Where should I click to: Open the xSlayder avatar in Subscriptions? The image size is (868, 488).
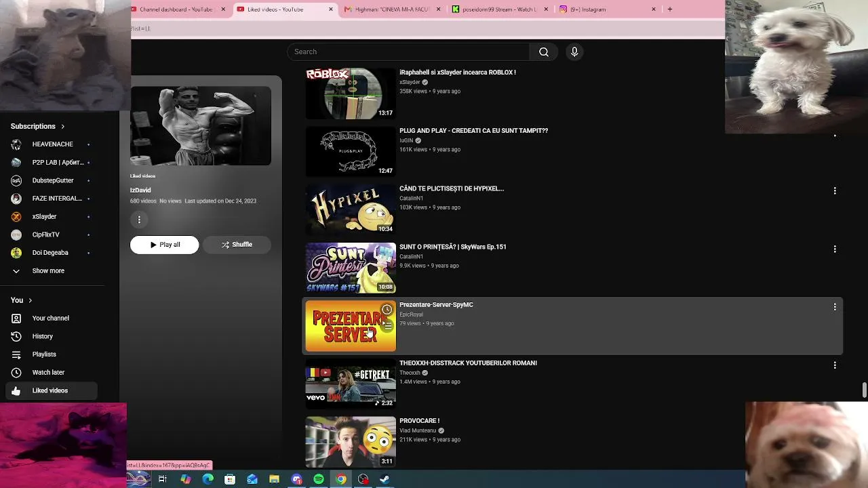tap(16, 217)
